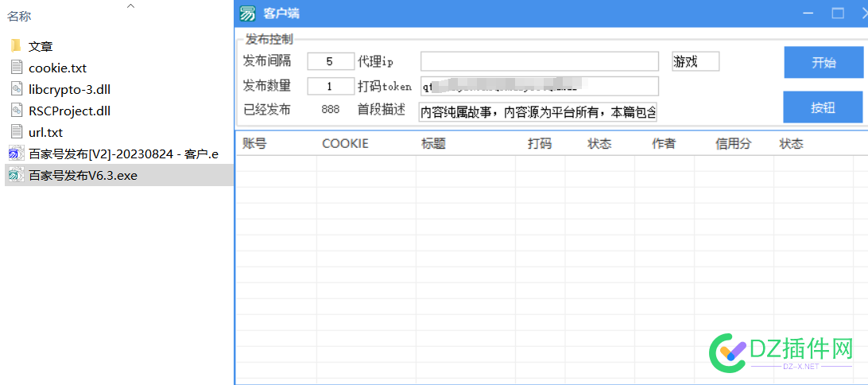Image resolution: width=868 pixels, height=385 pixels.
Task: Click the 发布间隔 label
Action: tap(267, 61)
